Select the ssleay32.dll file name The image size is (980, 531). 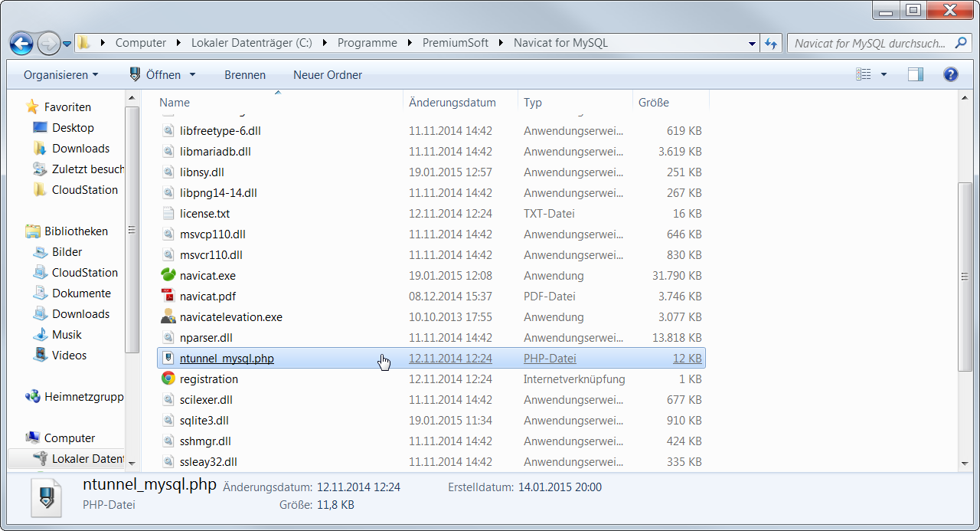click(x=208, y=461)
